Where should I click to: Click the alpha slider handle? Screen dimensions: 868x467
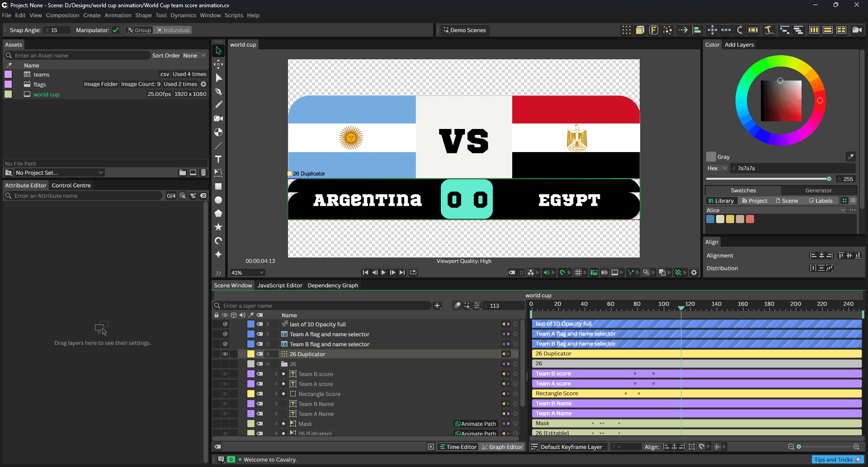coord(829,179)
